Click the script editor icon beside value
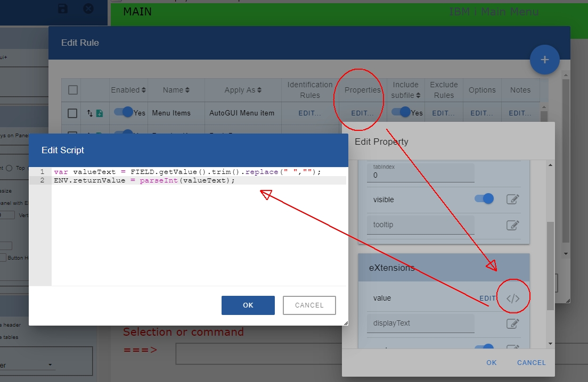Viewport: 588px width, 382px height. click(512, 298)
